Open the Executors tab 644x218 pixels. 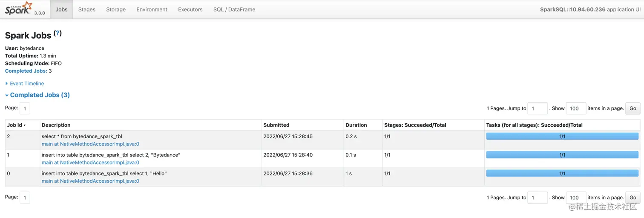point(190,9)
